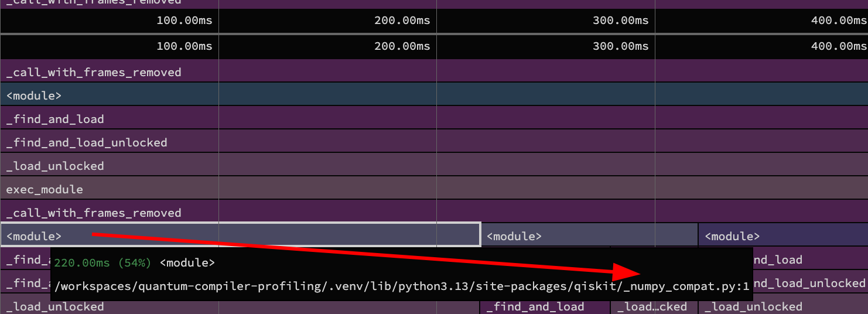Click the full-width _find_and_load_unlocked frame

433,142
